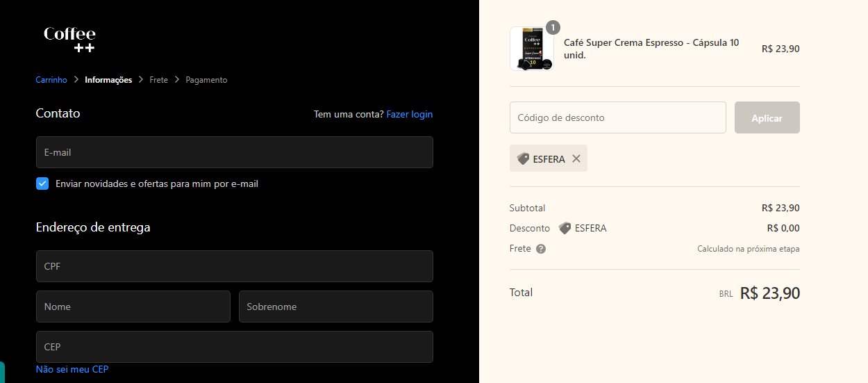The width and height of the screenshot is (868, 383).
Task: Click the Aplicar discount button
Action: click(767, 117)
